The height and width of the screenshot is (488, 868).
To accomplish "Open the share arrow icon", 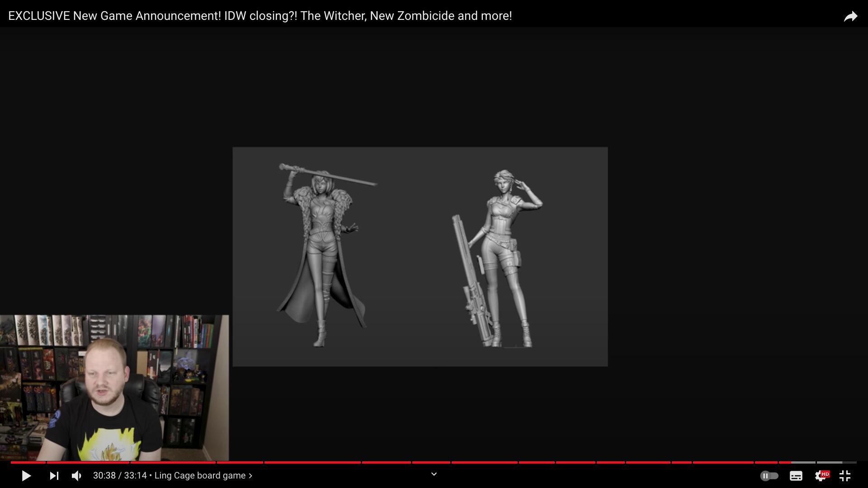I will (850, 16).
